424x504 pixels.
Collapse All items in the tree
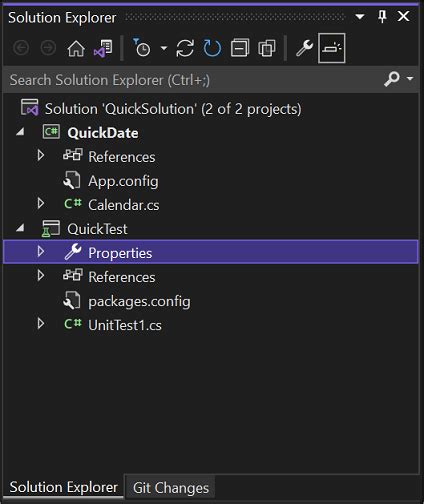[x=240, y=48]
